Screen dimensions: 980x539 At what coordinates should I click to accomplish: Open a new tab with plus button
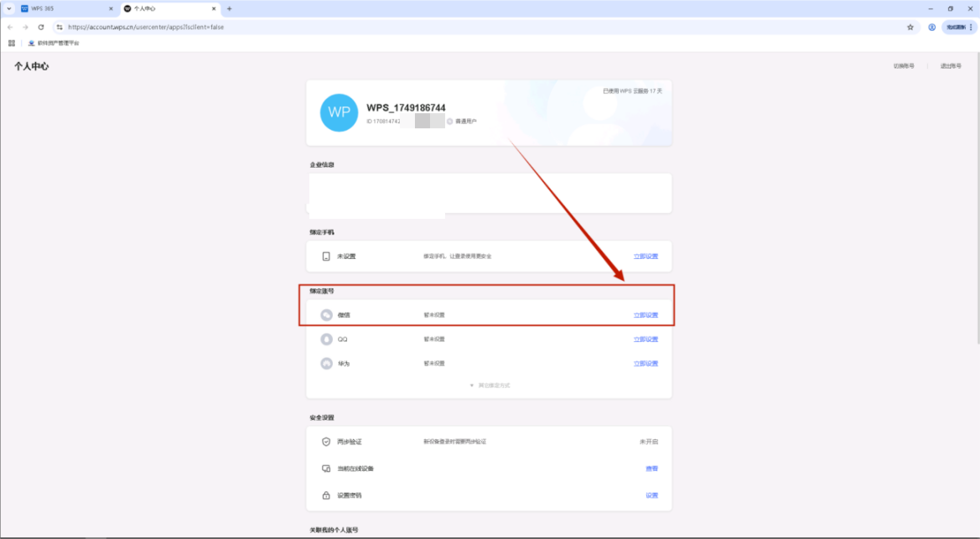point(230,8)
